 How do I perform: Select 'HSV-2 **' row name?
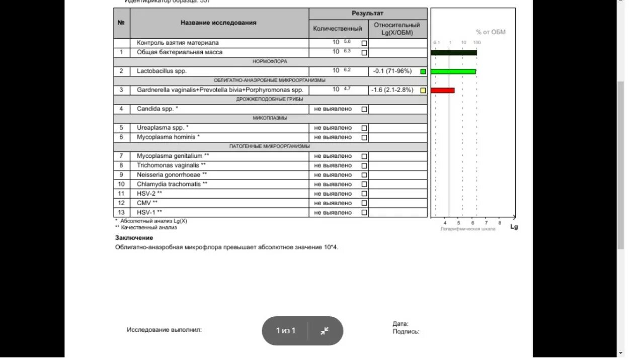[x=149, y=194]
